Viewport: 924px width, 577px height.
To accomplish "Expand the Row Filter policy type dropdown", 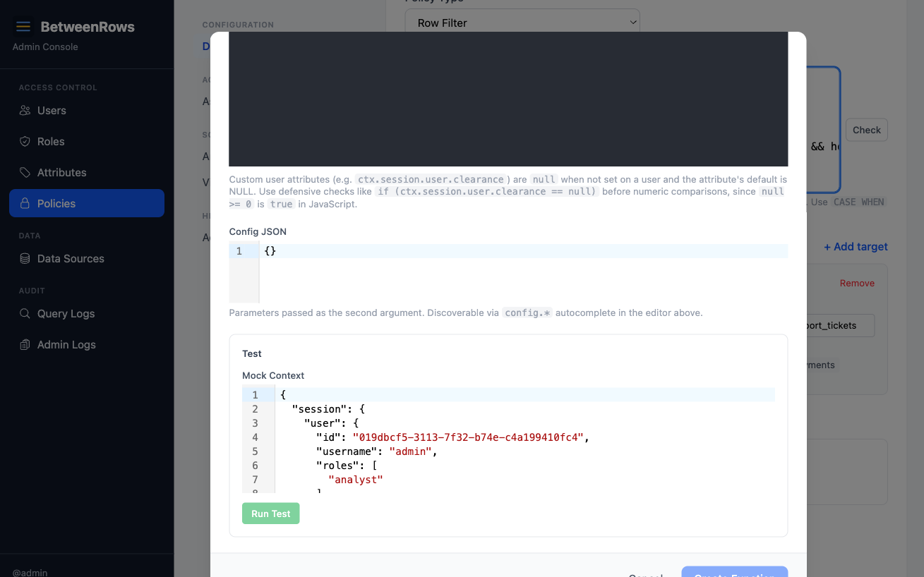I will (x=522, y=23).
